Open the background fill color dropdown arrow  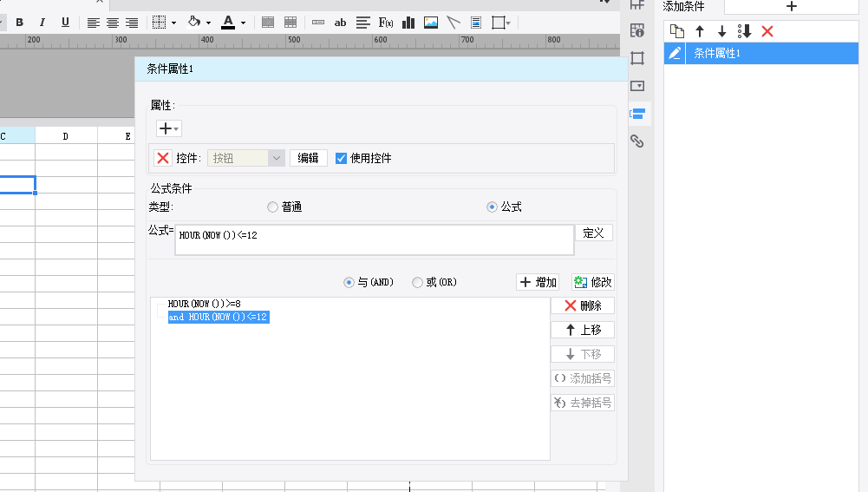click(208, 23)
